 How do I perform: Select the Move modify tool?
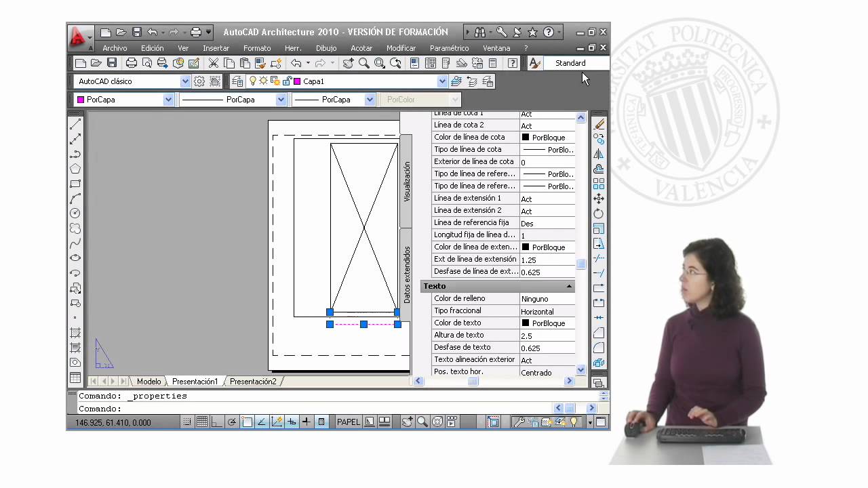[x=599, y=199]
